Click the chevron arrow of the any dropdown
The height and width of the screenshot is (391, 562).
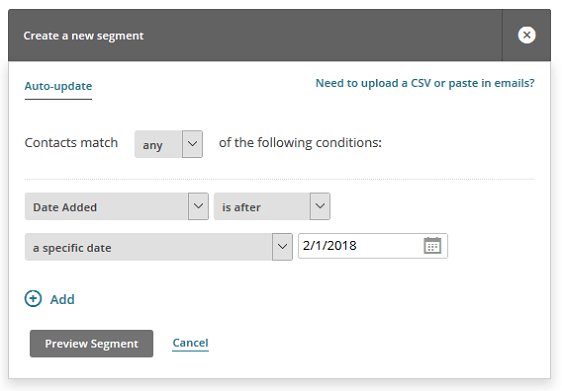192,144
